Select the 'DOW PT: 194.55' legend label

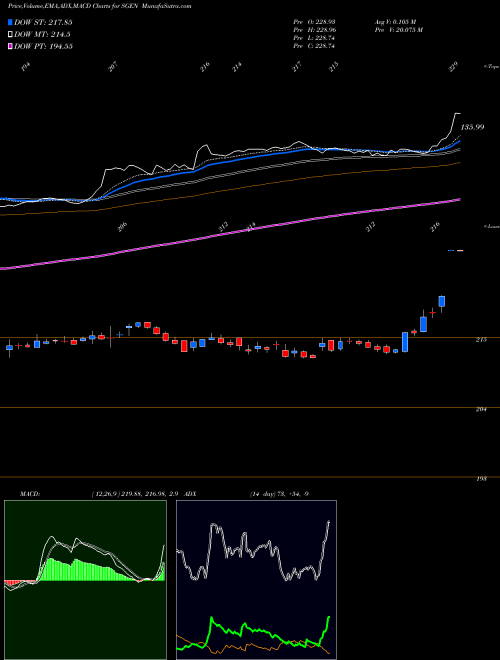click(43, 46)
